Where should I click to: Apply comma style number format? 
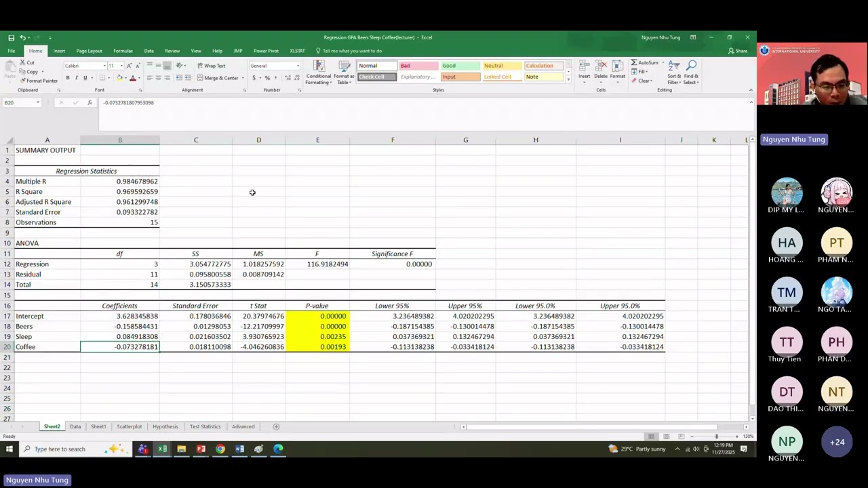(x=275, y=78)
